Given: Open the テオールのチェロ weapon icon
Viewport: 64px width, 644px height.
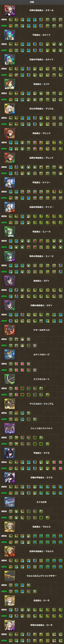Looking at the screenshot, I should [x=10, y=330].
